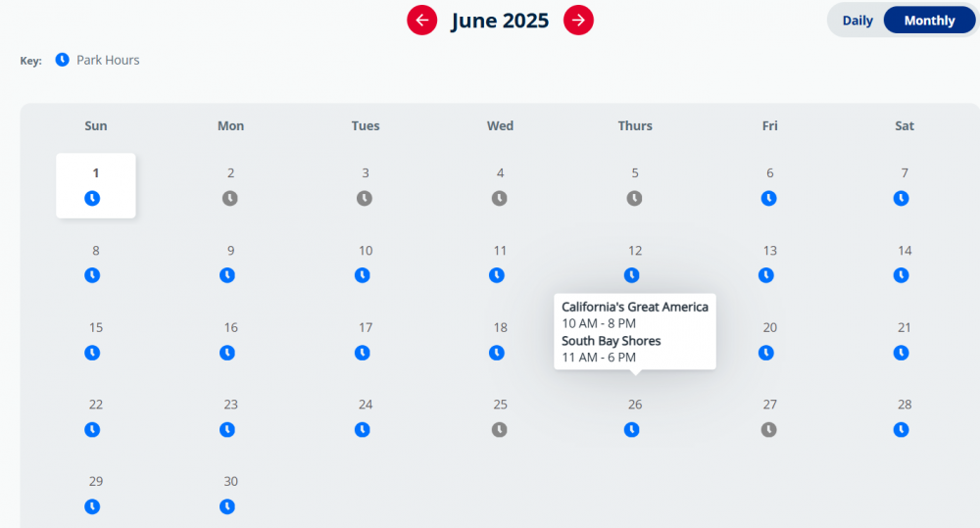Click the clock icon under June 26
The height and width of the screenshot is (528, 980).
pyautogui.click(x=632, y=429)
